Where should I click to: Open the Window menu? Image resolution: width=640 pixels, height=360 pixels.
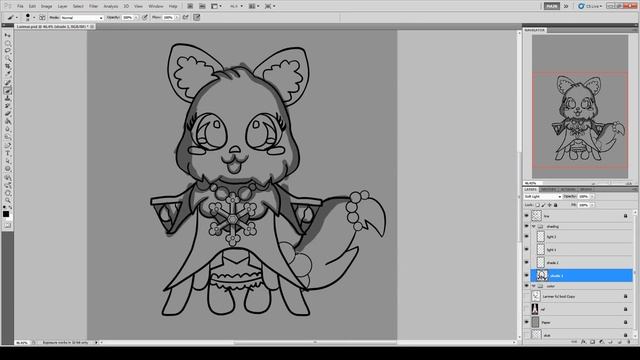coord(156,7)
